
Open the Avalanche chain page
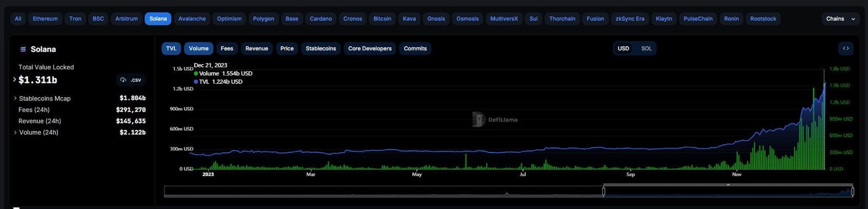192,18
